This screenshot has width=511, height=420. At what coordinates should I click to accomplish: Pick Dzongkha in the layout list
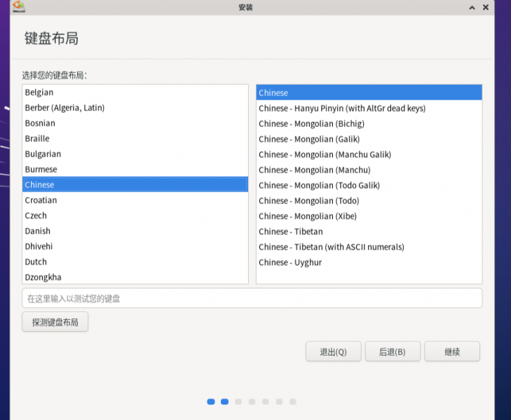pos(43,278)
